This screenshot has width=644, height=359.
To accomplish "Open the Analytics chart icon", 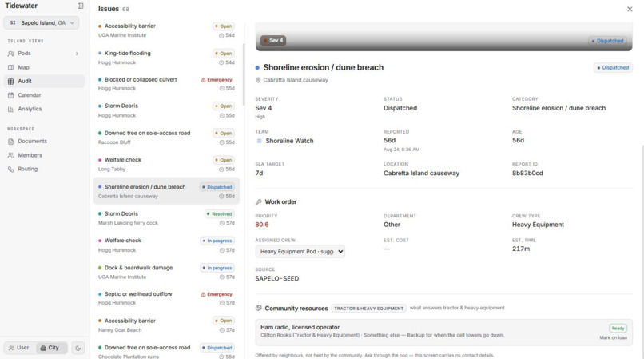I will click(x=10, y=109).
